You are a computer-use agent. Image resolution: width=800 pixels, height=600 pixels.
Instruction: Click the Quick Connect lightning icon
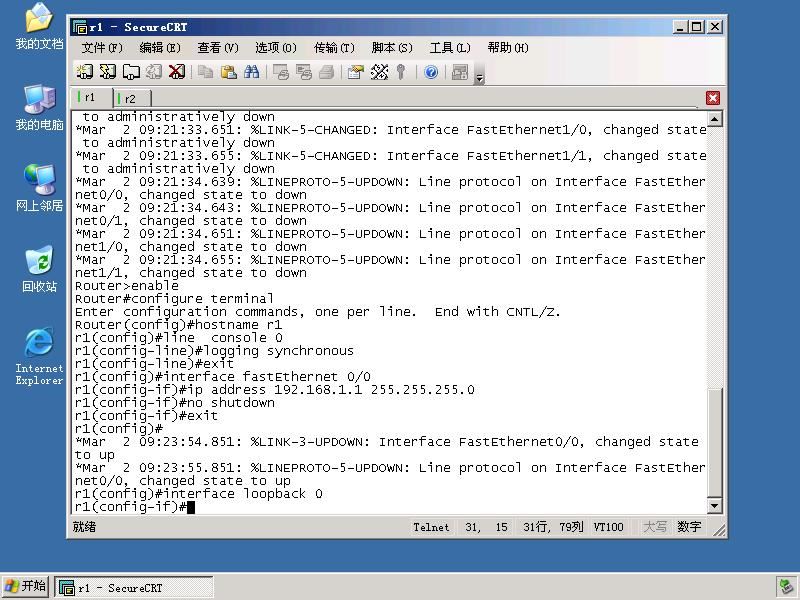pos(108,72)
